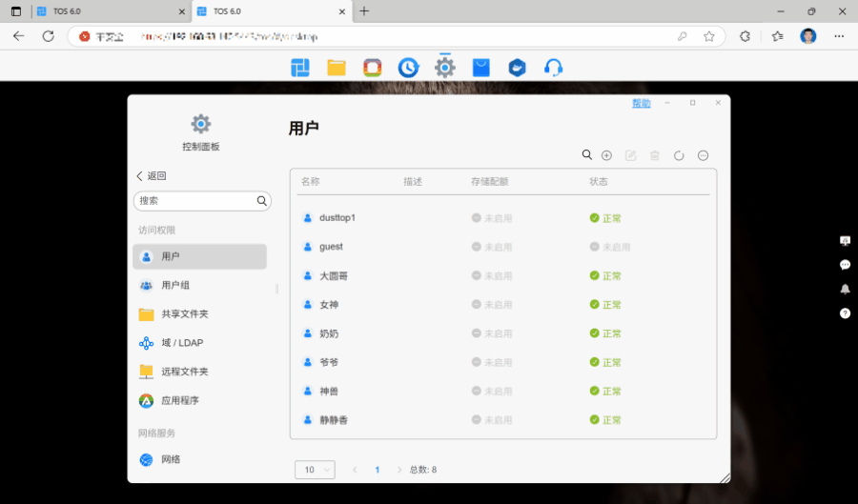The image size is (858, 504).
Task: Open the headset support icon in top dock
Action: point(553,68)
